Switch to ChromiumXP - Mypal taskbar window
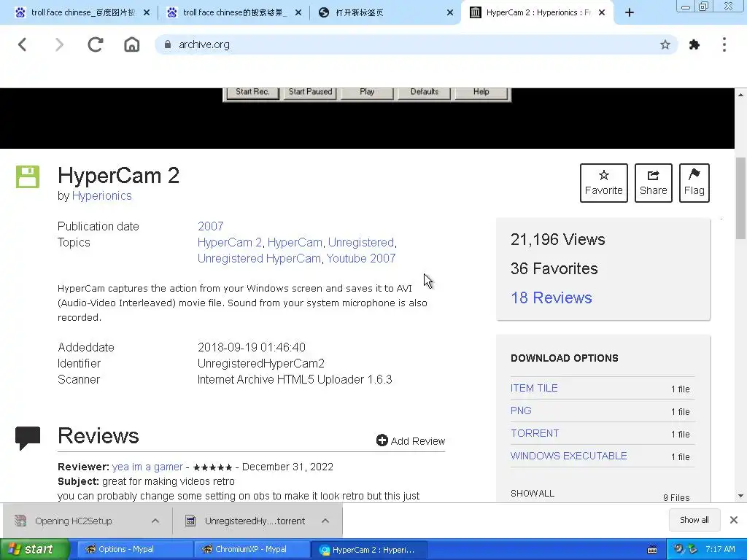The height and width of the screenshot is (560, 747). click(x=252, y=549)
